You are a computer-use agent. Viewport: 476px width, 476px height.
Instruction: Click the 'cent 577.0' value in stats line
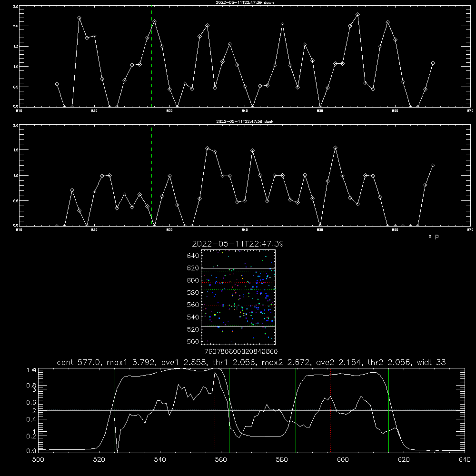79,362
